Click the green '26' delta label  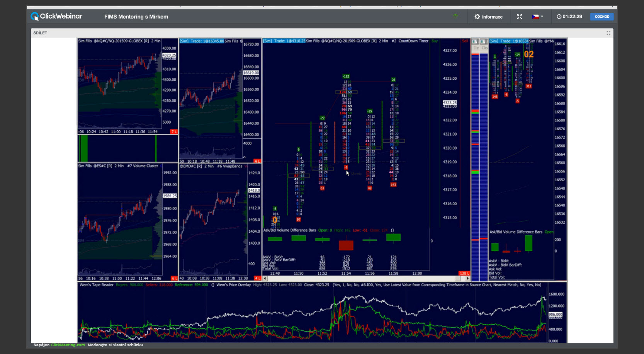tap(393, 80)
